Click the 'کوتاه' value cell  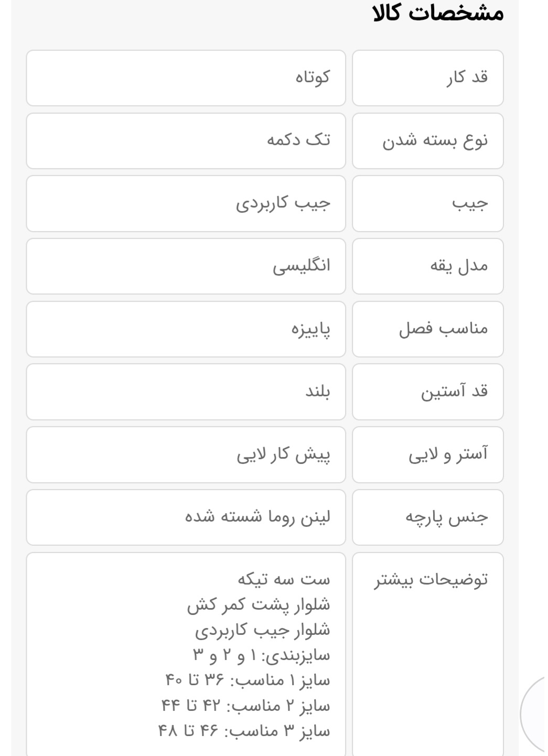tap(186, 78)
